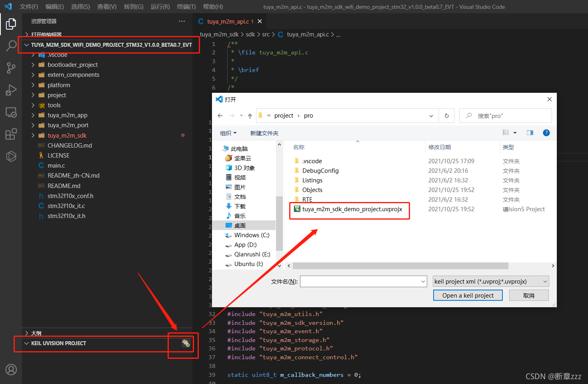Click the open Keil project icon
Viewport: 588px width, 384px height.
coord(186,343)
